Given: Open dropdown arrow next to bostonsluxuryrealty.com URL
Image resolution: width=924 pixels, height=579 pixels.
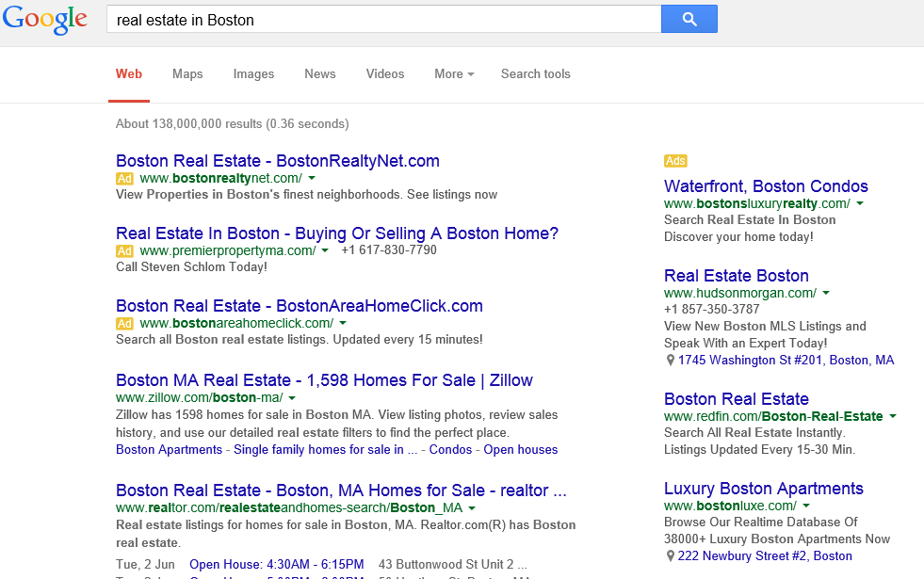Looking at the screenshot, I should 860,203.
